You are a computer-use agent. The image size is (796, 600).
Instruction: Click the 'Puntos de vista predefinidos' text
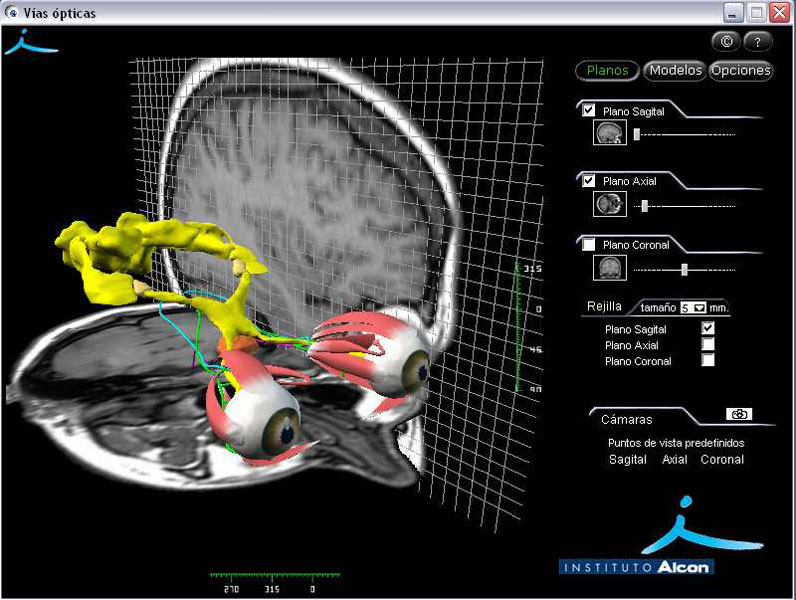(676, 443)
